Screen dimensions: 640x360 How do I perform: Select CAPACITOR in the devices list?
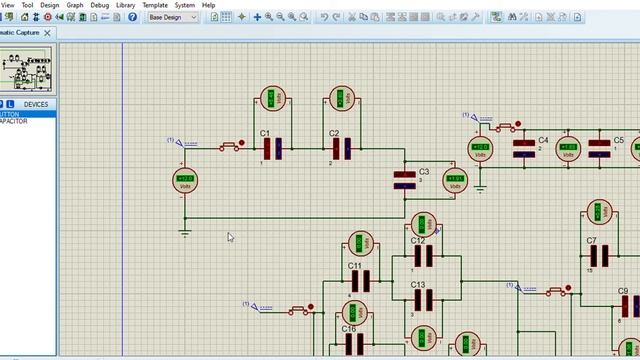coord(27,121)
